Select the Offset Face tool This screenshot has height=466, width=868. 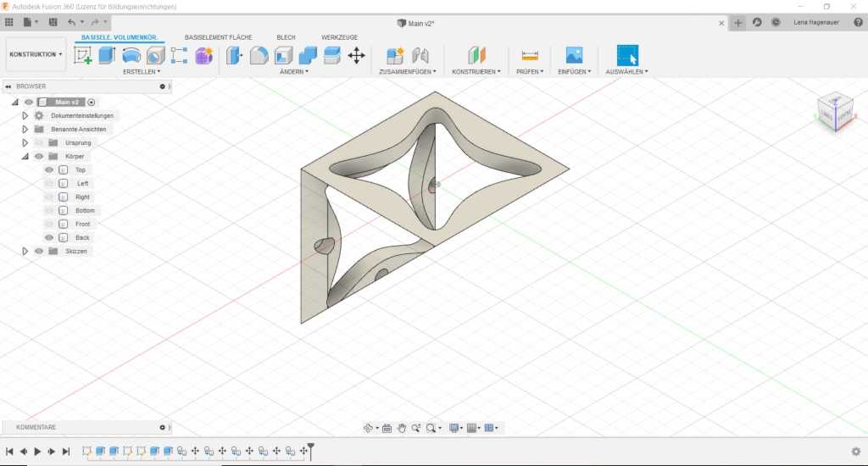(331, 55)
